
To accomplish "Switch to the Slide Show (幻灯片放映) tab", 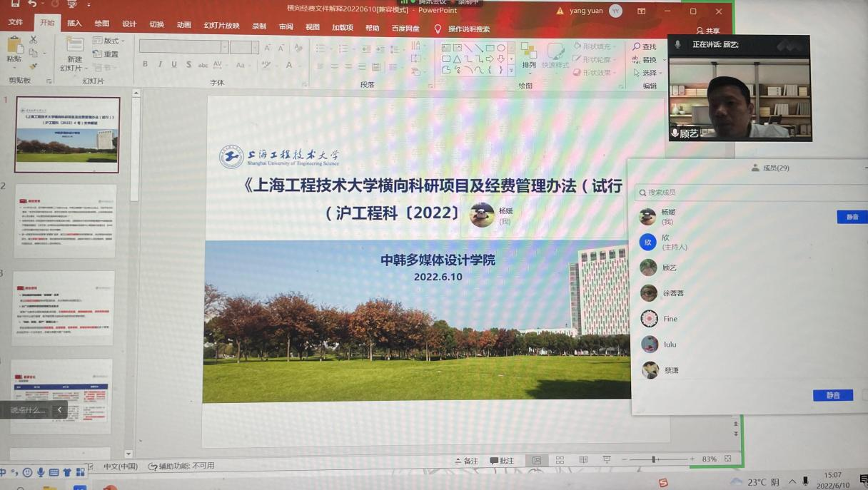I will [x=221, y=26].
